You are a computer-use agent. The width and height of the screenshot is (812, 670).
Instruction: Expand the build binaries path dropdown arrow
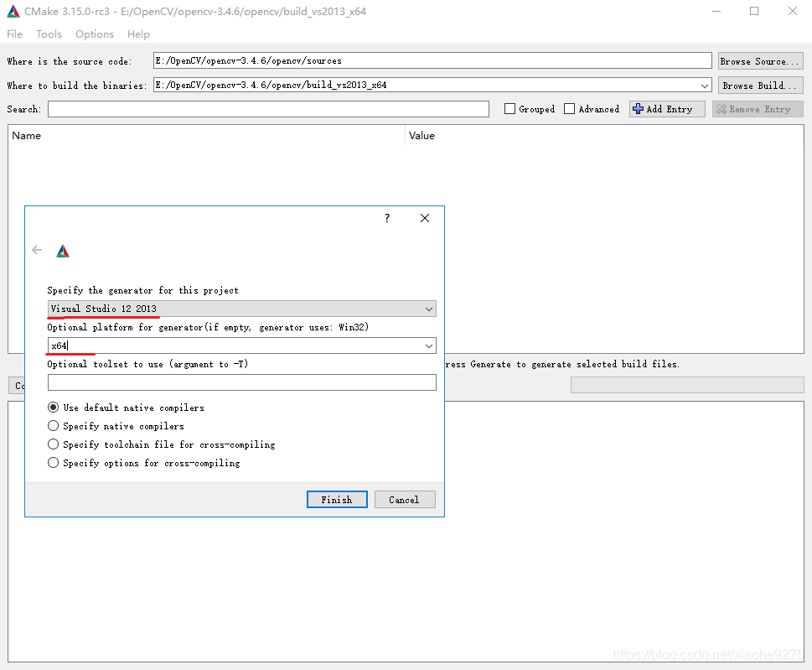pos(704,86)
